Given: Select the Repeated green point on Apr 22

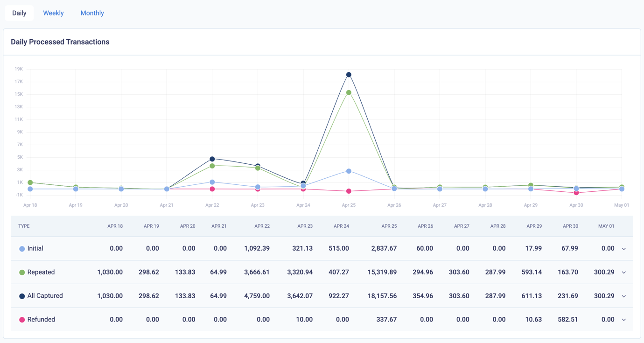Looking at the screenshot, I should (x=212, y=166).
